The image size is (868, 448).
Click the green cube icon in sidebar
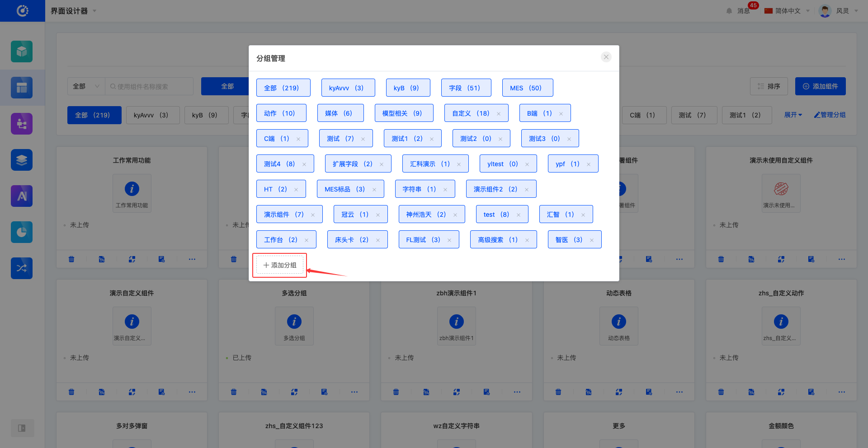click(22, 51)
